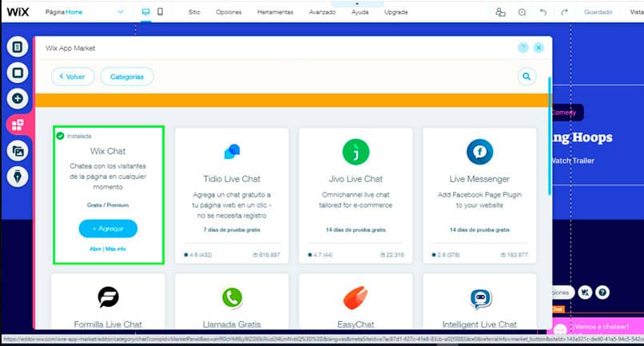Click the redo arrow icon
The height and width of the screenshot is (346, 644).
pos(564,12)
